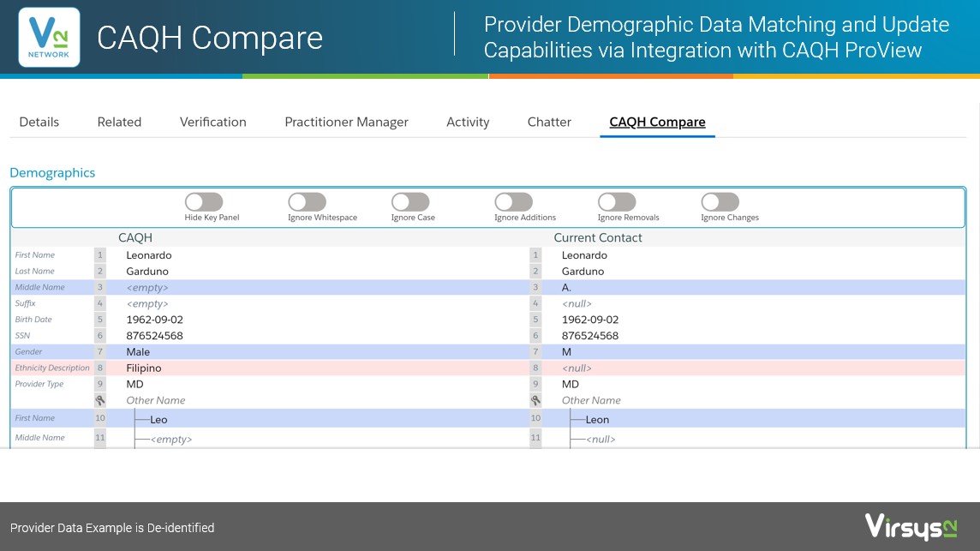Select the CAQH provider type MD
This screenshot has height=551, width=980.
tap(135, 385)
